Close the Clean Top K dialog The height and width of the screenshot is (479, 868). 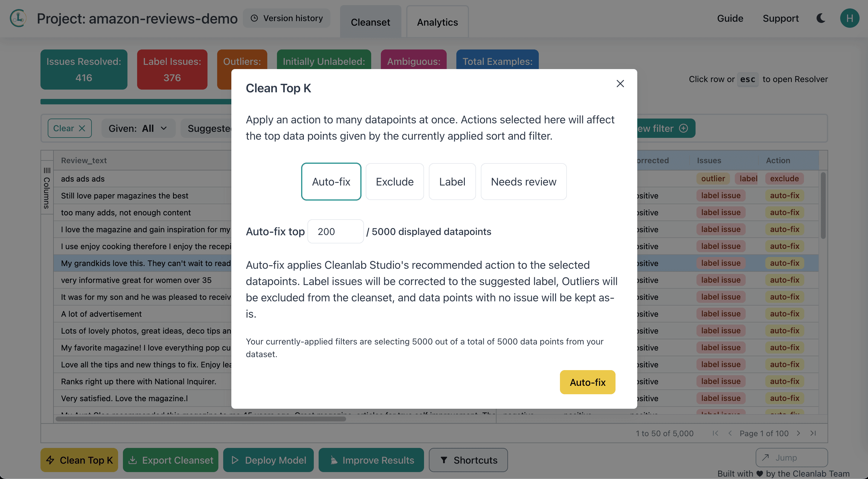pyautogui.click(x=620, y=84)
